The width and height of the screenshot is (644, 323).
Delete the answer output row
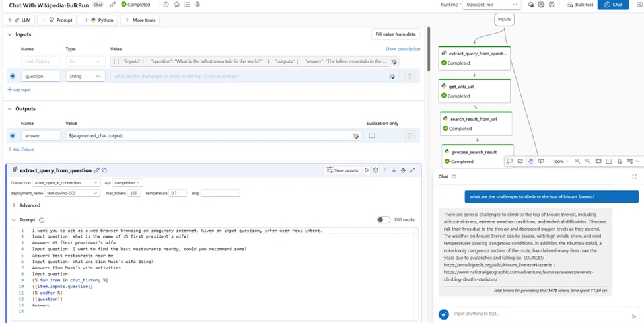[409, 135]
